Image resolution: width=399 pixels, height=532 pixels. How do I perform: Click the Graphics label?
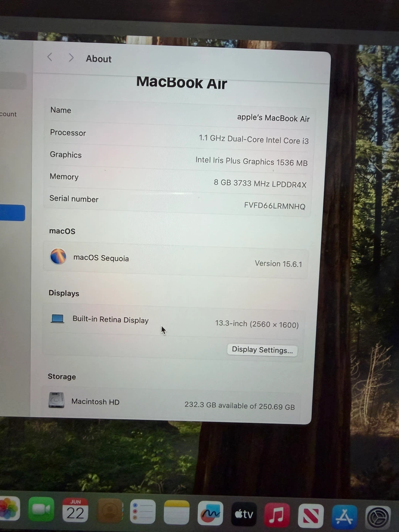coord(66,155)
